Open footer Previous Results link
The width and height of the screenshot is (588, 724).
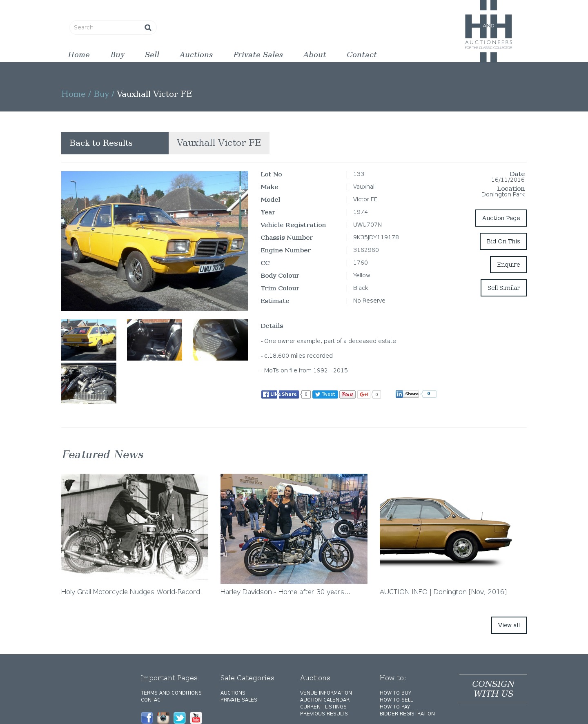[324, 714]
